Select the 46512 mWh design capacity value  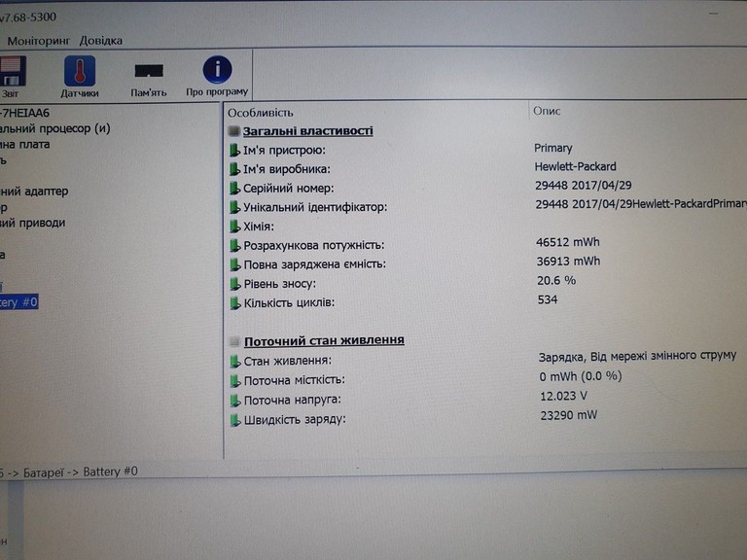[567, 242]
